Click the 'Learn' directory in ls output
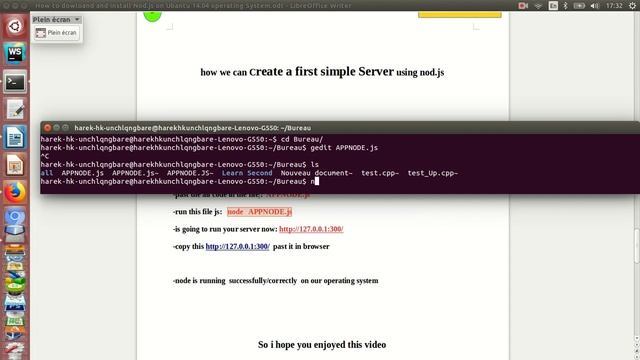The width and height of the screenshot is (640, 360). pyautogui.click(x=232, y=173)
